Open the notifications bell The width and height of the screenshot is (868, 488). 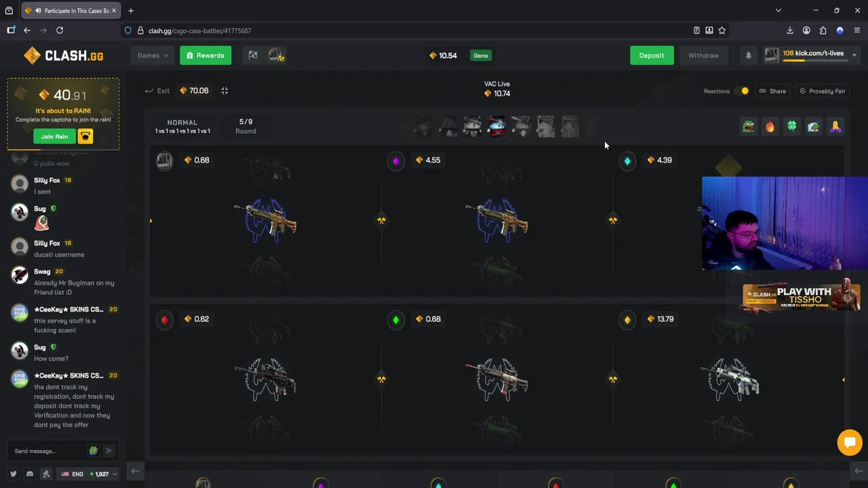[749, 56]
